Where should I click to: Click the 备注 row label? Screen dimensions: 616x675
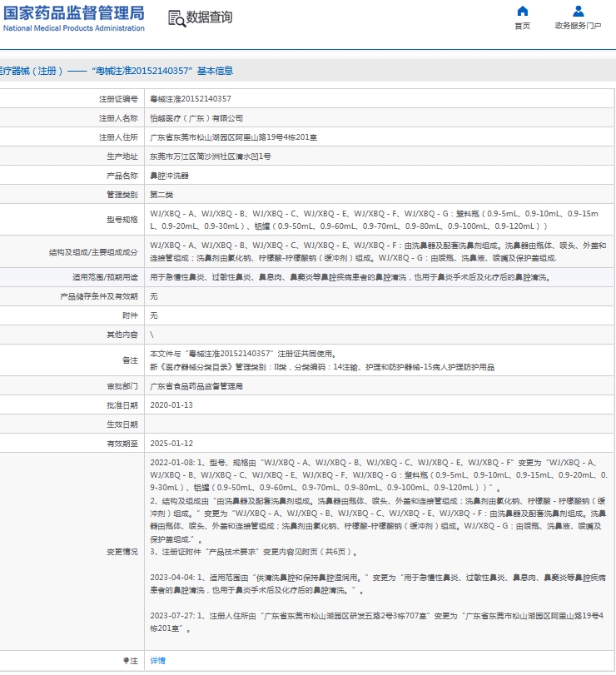tap(130, 360)
